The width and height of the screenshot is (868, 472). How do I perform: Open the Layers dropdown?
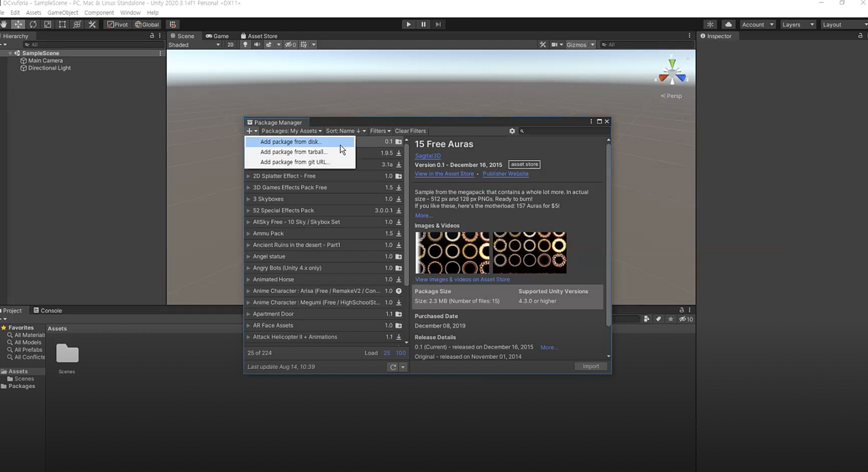797,24
